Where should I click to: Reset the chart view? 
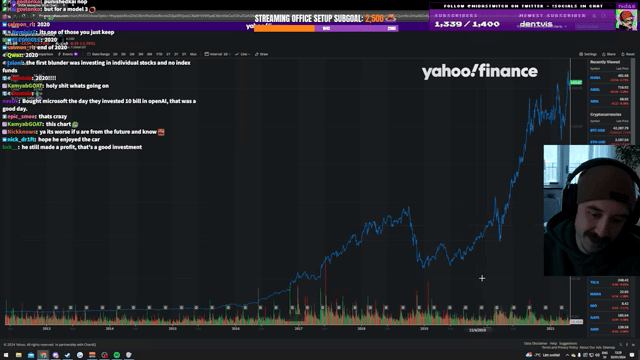coord(628,54)
